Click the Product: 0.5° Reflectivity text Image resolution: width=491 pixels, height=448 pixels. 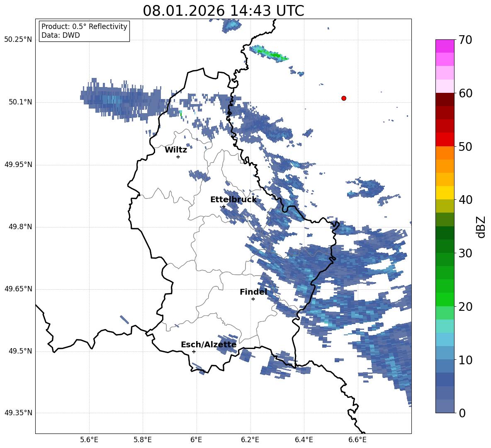pyautogui.click(x=84, y=27)
